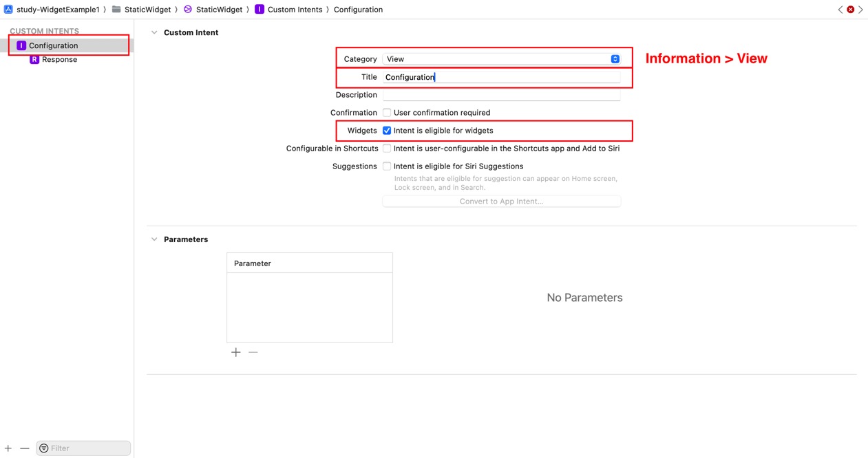Go to previous issue using left arrow
This screenshot has width=868, height=458.
pos(840,10)
